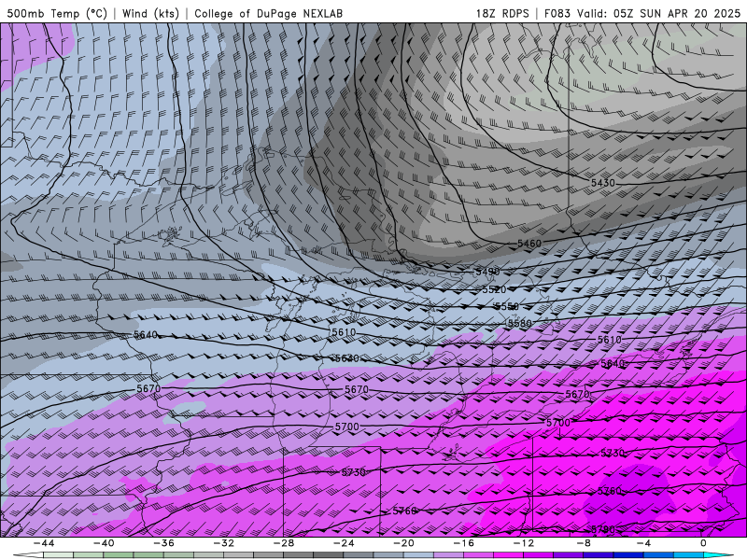Click the "F083 Valid: 05Z SUN APR 20 2025" text
This screenshot has width=747, height=560.
pos(642,13)
